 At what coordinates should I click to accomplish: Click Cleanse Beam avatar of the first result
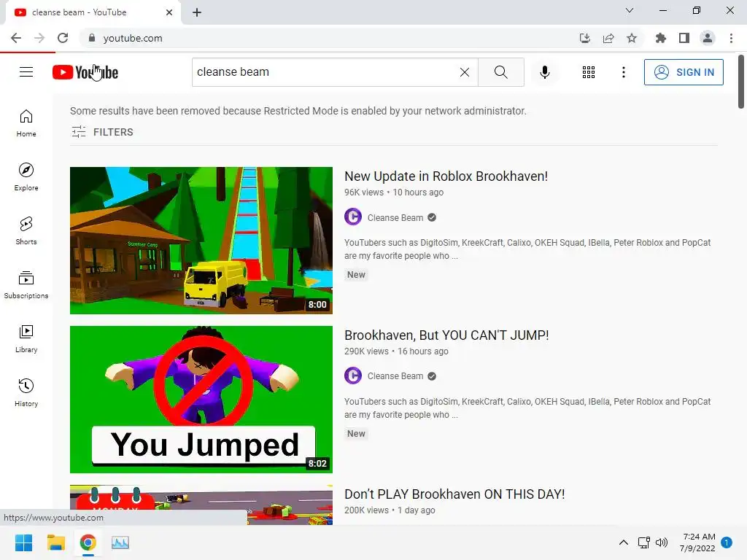click(353, 217)
